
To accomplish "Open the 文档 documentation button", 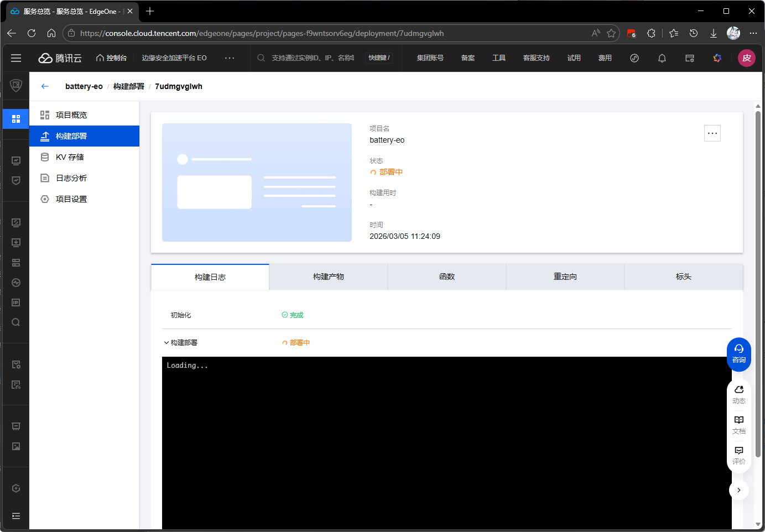I will [739, 425].
